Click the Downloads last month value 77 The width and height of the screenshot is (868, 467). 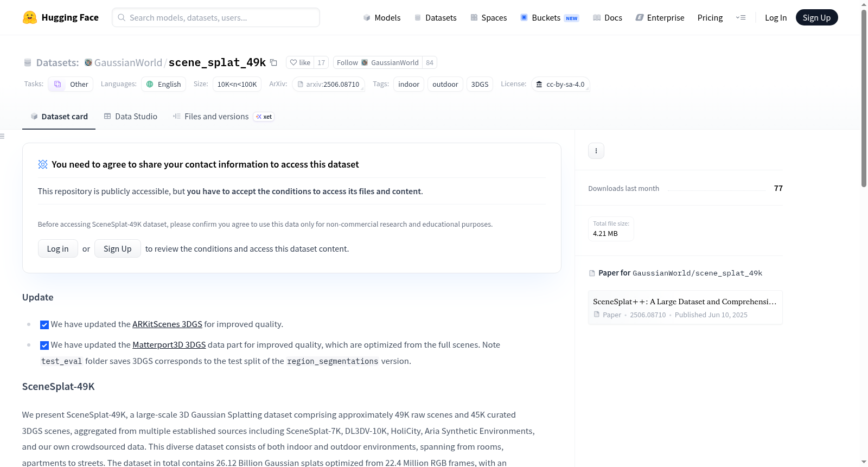[778, 188]
